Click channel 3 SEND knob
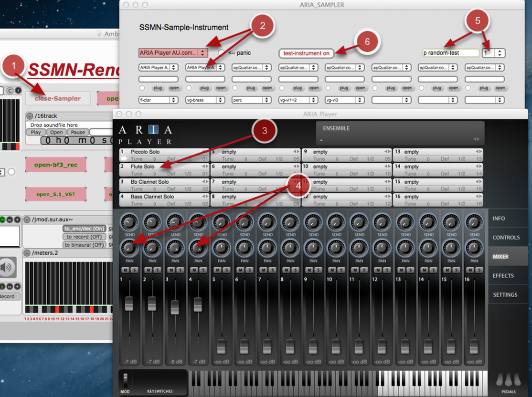Image resolution: width=532 pixels, height=397 pixels. 175,223
